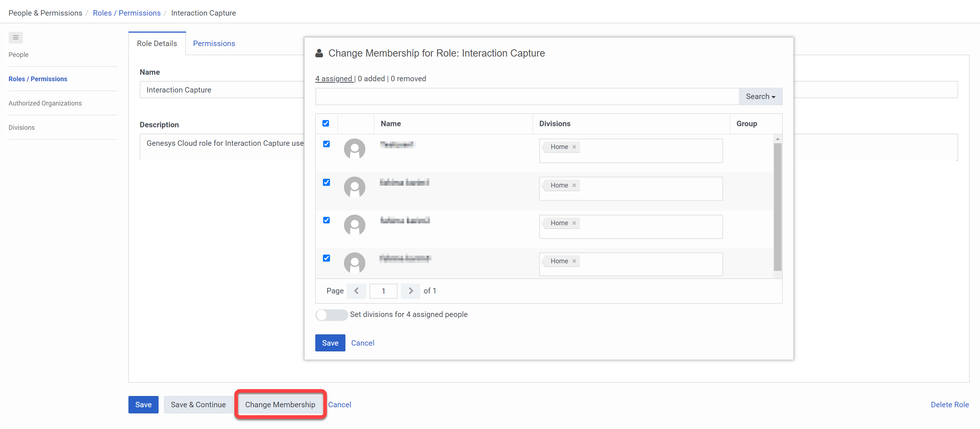Image resolution: width=980 pixels, height=429 pixels.
Task: Open the Search dropdown
Action: (x=760, y=96)
